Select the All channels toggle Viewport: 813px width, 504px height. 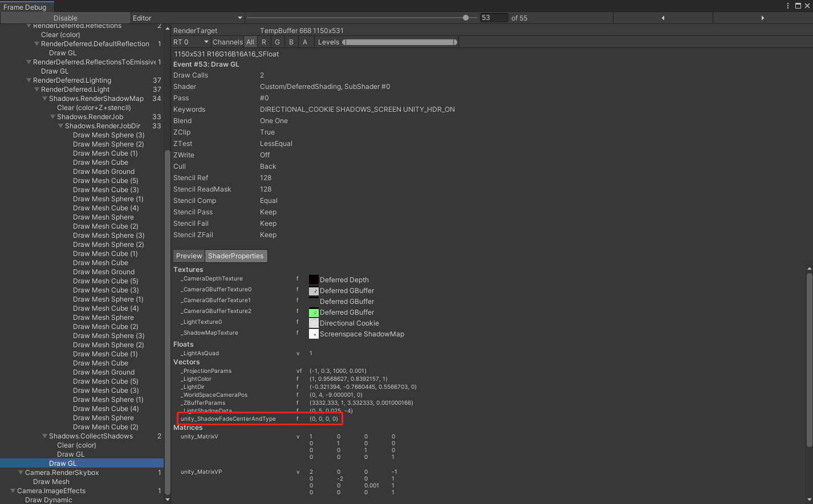(x=250, y=42)
